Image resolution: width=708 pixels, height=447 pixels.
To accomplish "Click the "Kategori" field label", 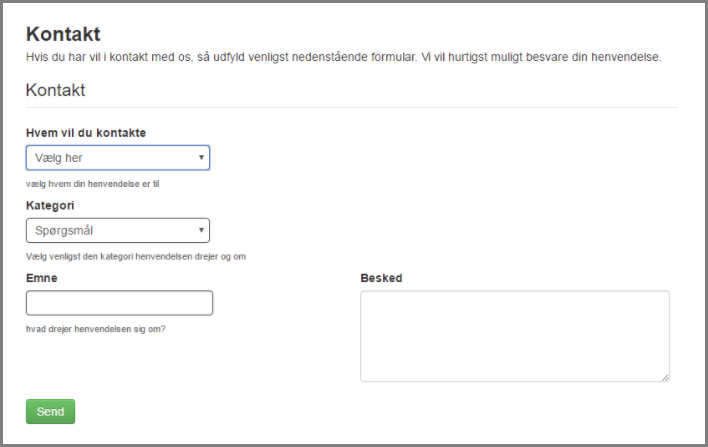I will tap(50, 205).
